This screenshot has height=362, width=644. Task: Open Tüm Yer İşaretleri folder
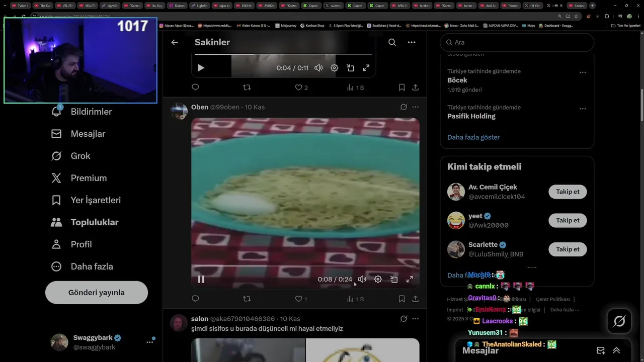click(626, 25)
